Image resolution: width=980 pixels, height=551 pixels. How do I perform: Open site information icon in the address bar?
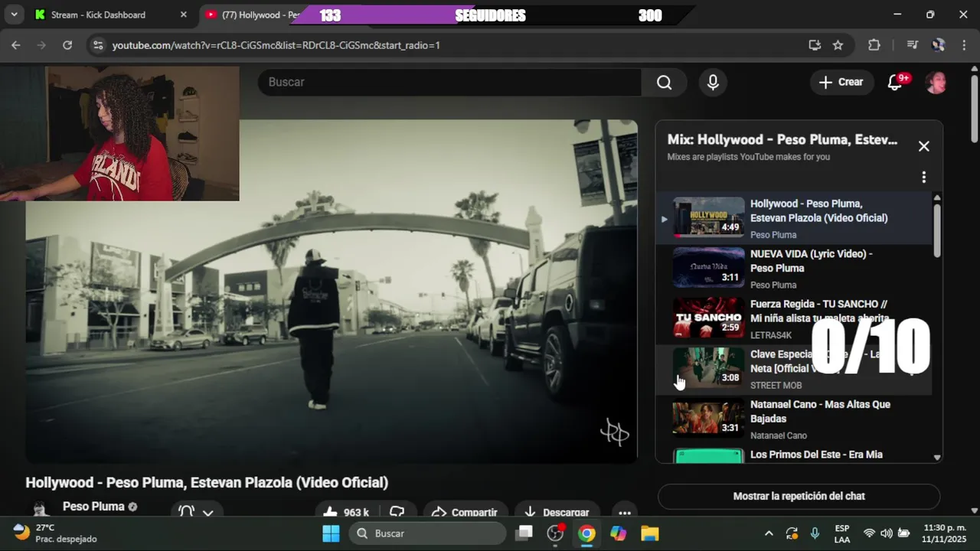97,45
